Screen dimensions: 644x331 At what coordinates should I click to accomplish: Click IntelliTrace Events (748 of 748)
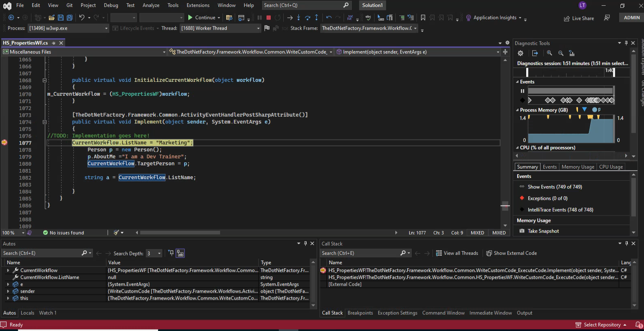tap(560, 210)
